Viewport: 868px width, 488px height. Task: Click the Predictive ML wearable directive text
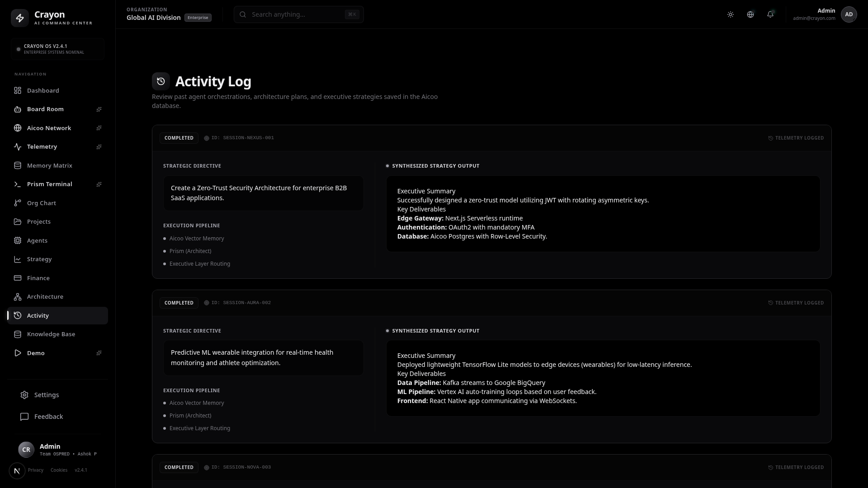tap(252, 357)
